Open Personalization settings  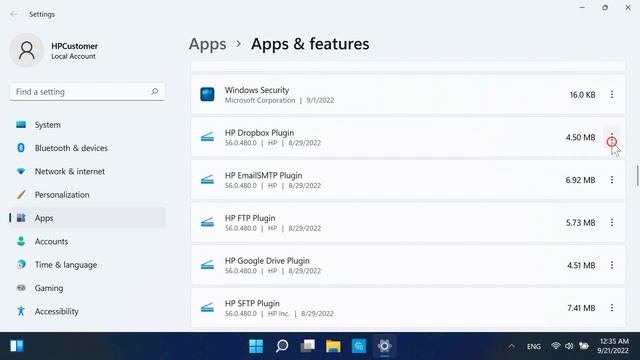click(x=87, y=195)
